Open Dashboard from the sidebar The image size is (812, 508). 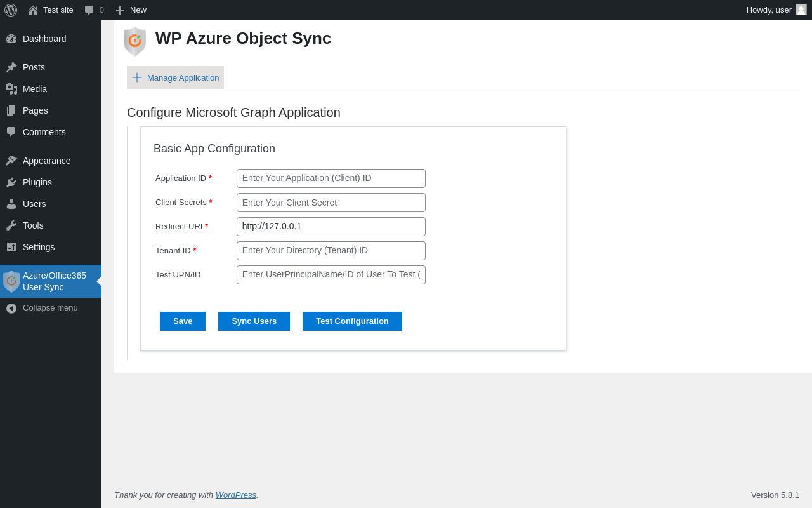[x=44, y=39]
